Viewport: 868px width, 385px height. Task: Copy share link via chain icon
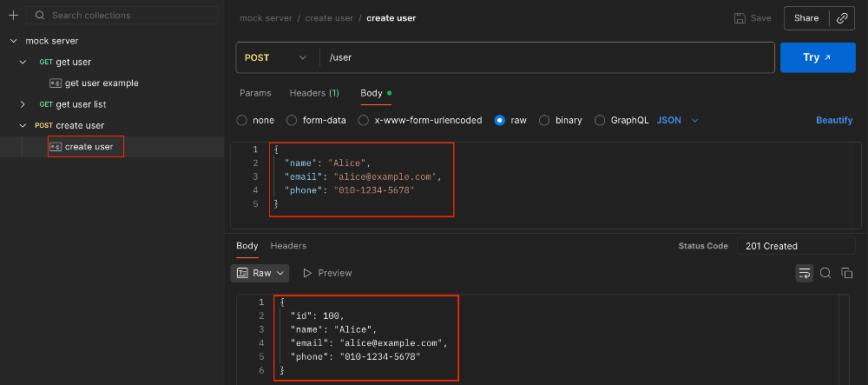click(842, 18)
